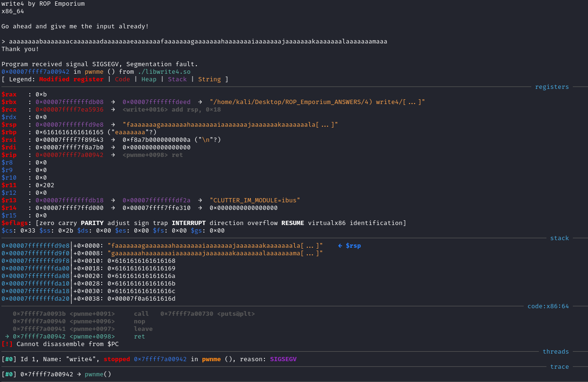Image resolution: width=588 pixels, height=382 pixels.
Task: Click the 'registers' section header
Action: (552, 87)
